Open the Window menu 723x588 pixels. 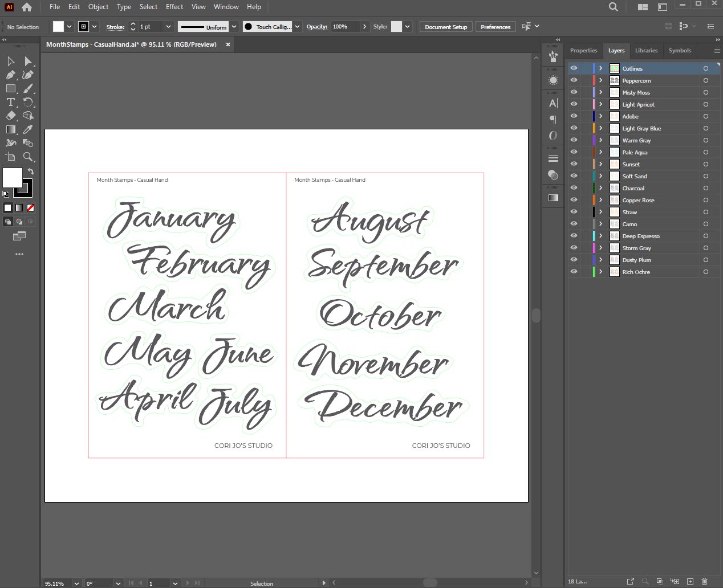(226, 7)
